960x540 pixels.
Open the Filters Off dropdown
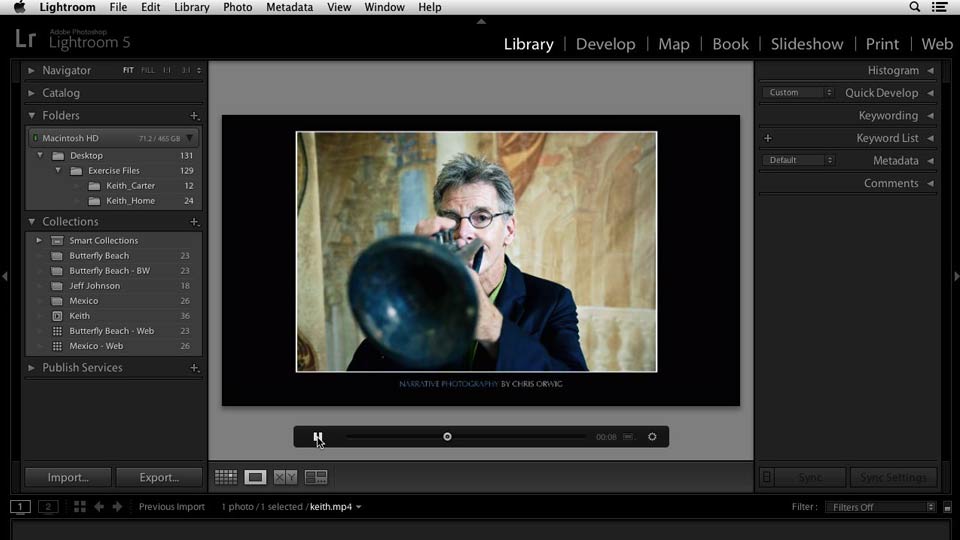tap(880, 507)
